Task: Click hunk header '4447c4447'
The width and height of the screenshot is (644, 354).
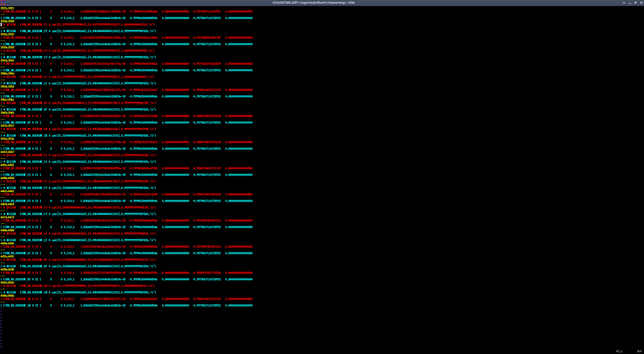Action: (7, 152)
